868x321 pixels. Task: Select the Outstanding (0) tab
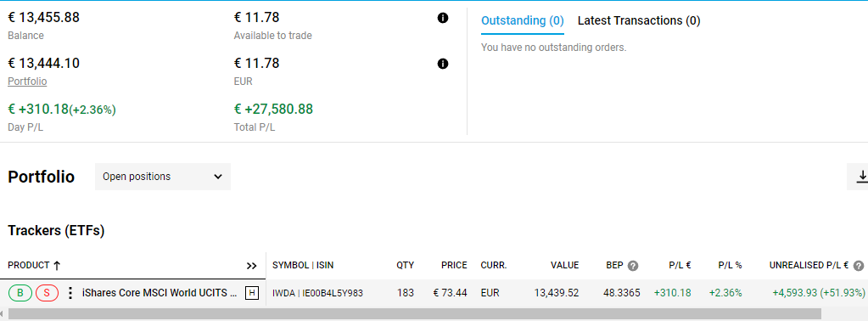523,20
